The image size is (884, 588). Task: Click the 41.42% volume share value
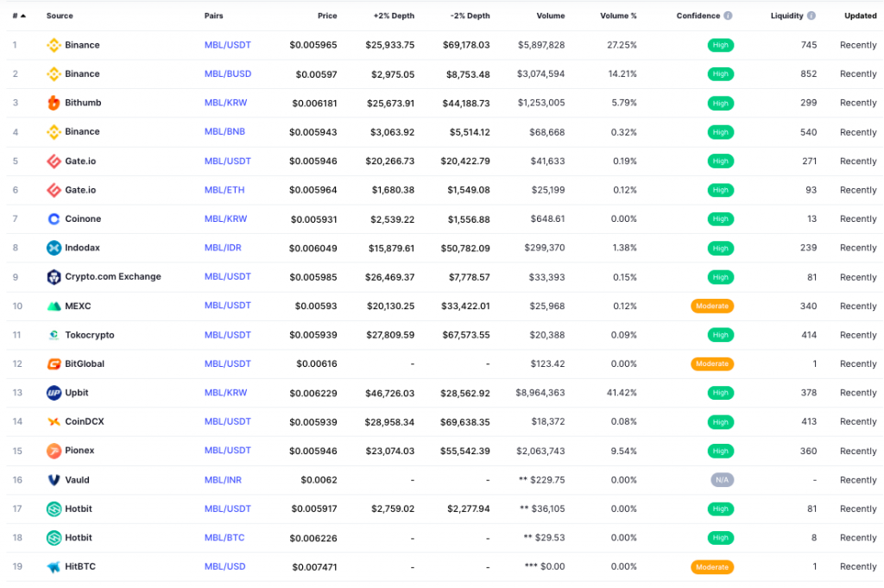622,393
